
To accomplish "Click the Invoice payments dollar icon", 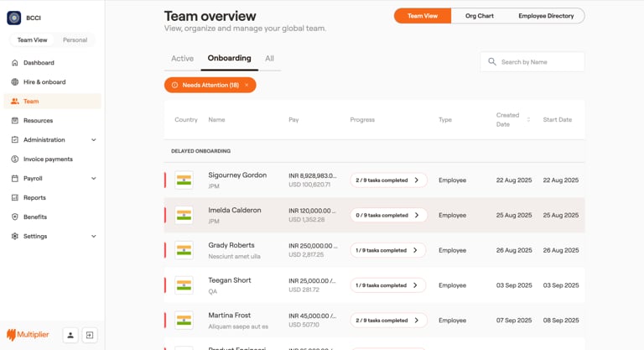I will click(x=15, y=159).
